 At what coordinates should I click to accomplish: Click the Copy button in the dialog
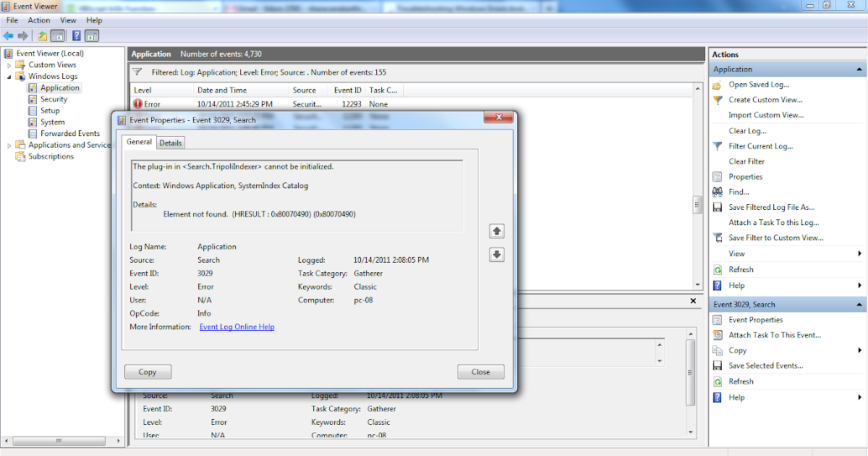(x=148, y=371)
